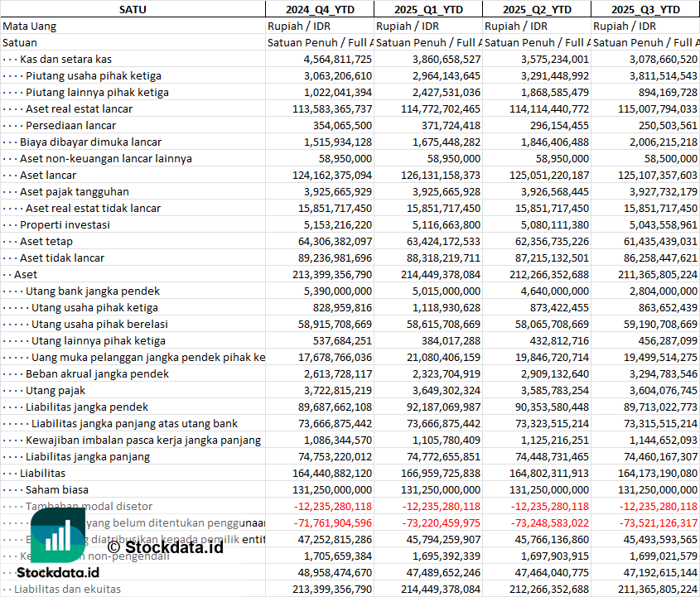Click the Liabilitas dan ekuitas row label

67,590
